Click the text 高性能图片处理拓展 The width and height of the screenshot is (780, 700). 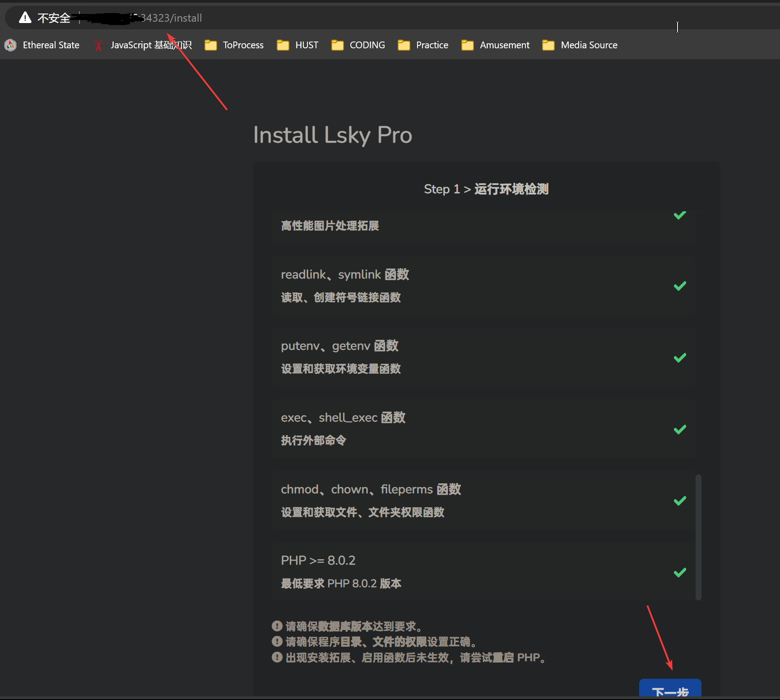(330, 226)
